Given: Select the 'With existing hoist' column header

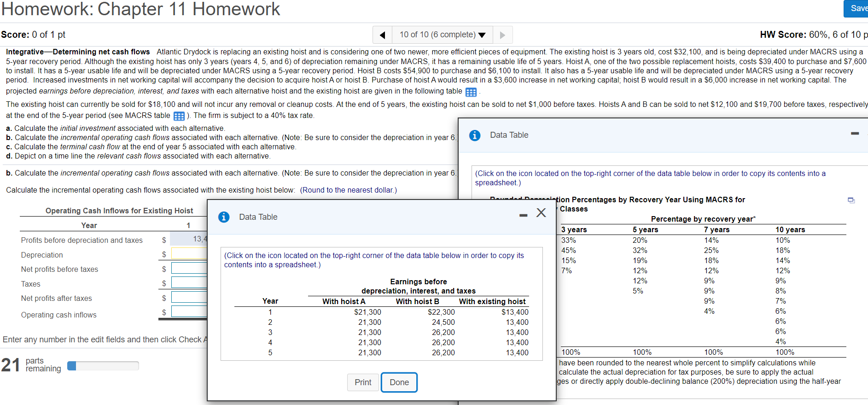Looking at the screenshot, I should coord(492,301).
